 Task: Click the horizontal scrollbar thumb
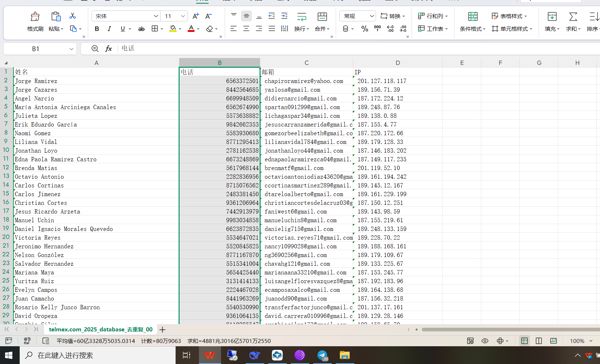click(x=510, y=329)
